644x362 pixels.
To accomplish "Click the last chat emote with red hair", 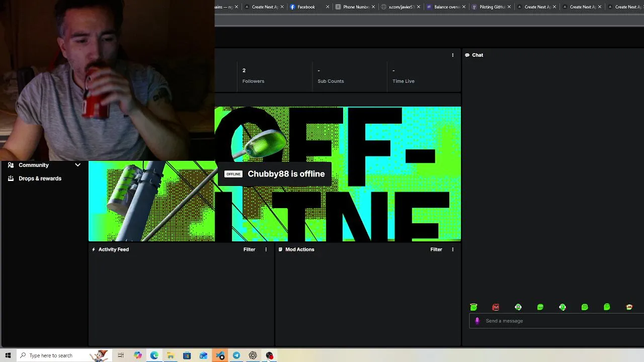I will (629, 307).
